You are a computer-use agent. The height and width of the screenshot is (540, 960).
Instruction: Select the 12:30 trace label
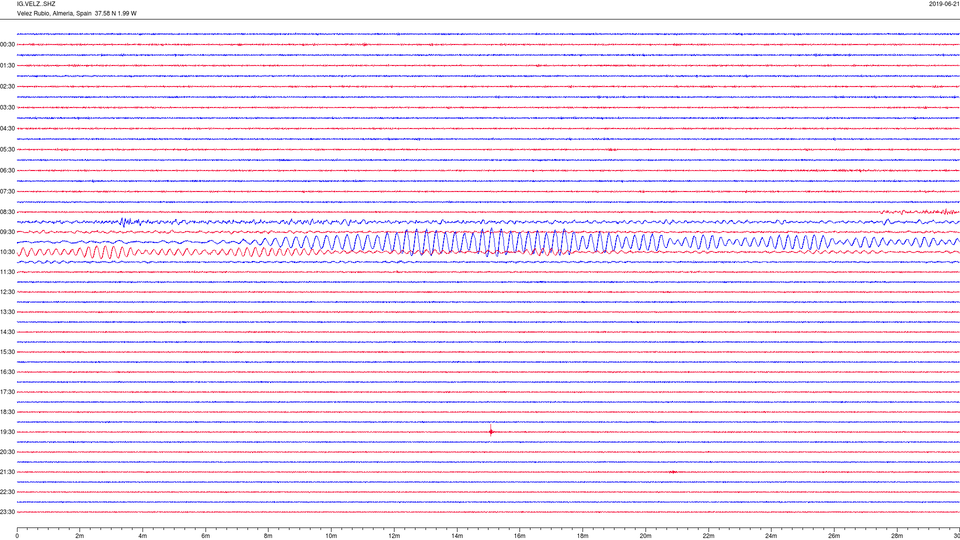(7, 292)
